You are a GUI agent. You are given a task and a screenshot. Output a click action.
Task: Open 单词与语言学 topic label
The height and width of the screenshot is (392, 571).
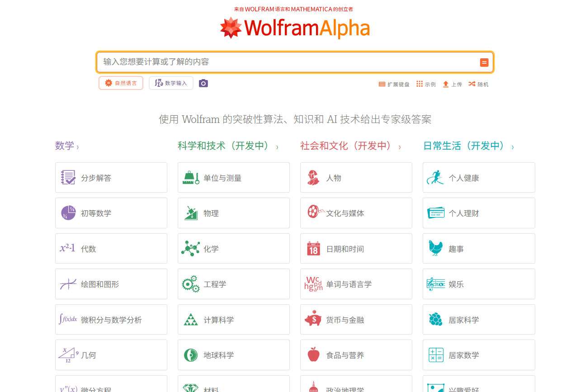click(x=349, y=284)
